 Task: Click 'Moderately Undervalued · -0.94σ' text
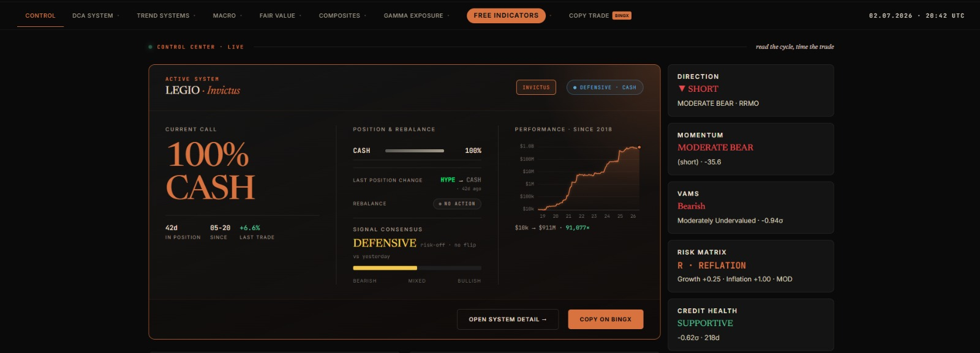point(730,221)
